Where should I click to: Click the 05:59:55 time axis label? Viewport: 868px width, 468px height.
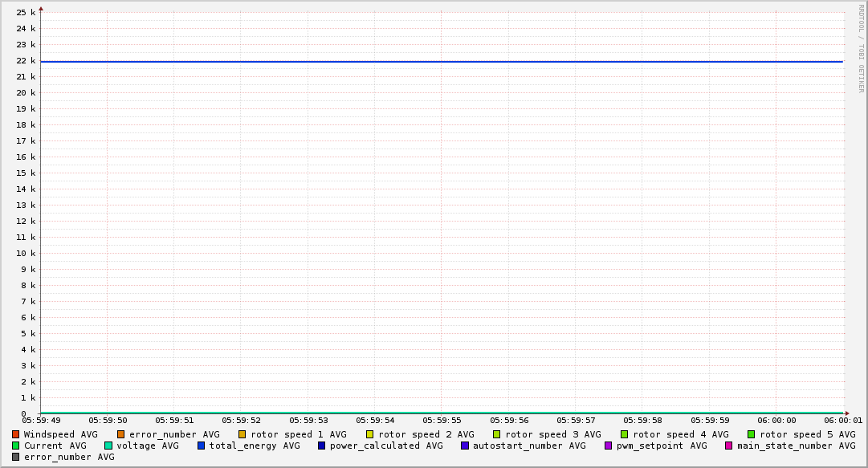(x=441, y=420)
